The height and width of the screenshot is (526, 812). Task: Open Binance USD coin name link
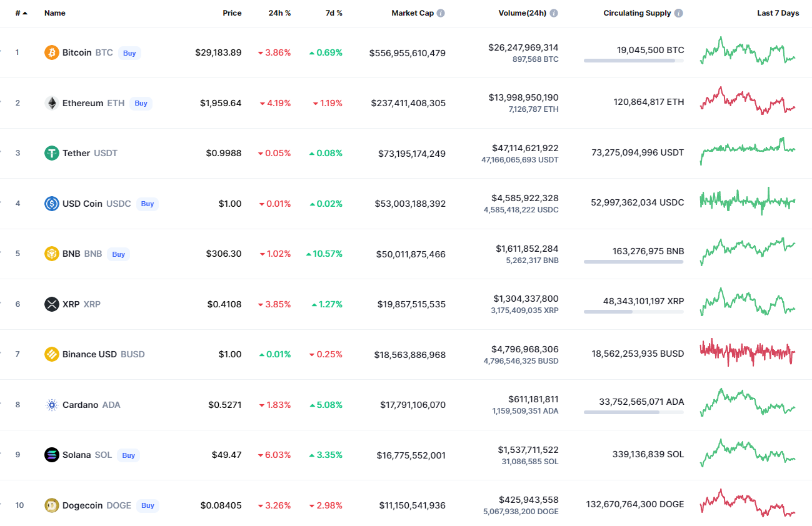89,354
